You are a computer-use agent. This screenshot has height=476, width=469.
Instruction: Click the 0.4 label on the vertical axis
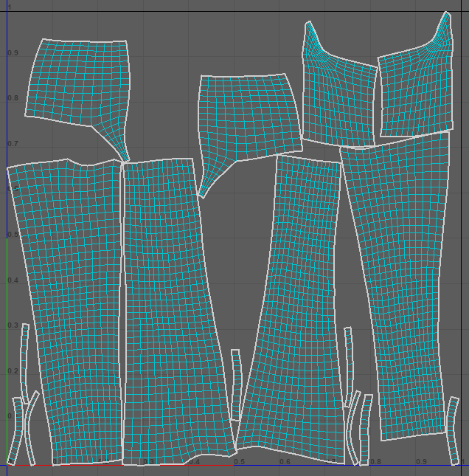(12, 280)
